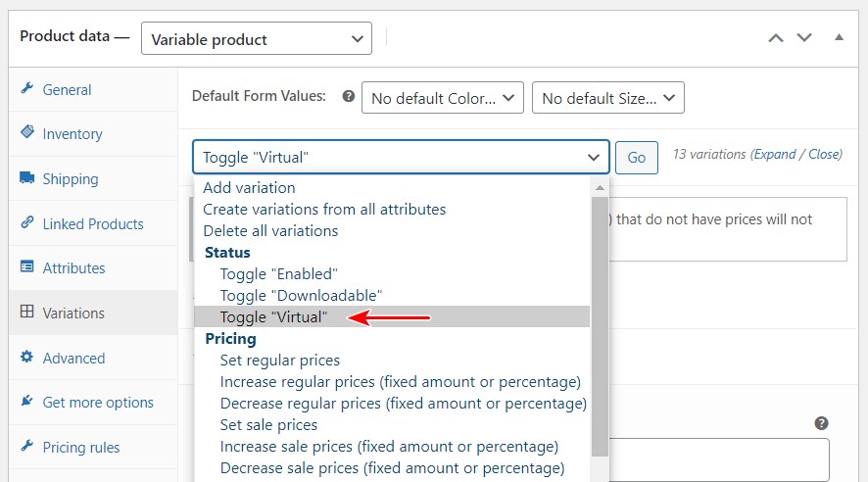Open the No default Color dropdown
Image resolution: width=868 pixels, height=482 pixels.
442,98
